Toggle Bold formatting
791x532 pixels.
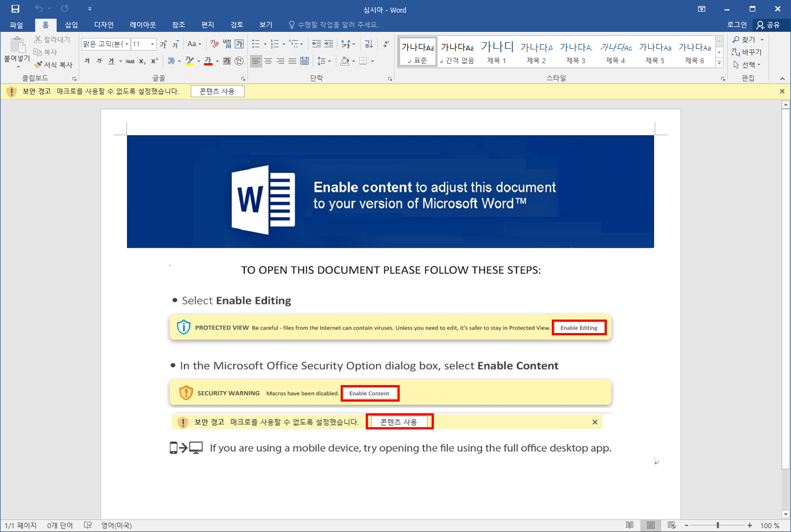(x=87, y=61)
